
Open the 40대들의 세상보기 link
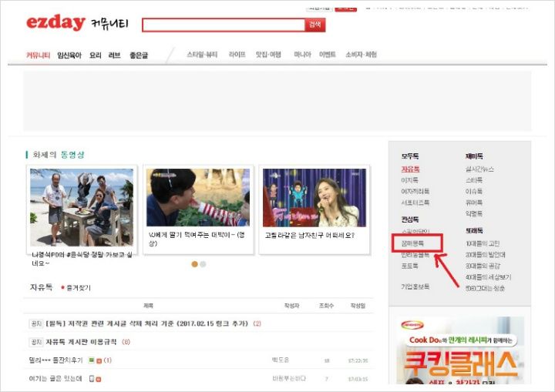pos(489,277)
